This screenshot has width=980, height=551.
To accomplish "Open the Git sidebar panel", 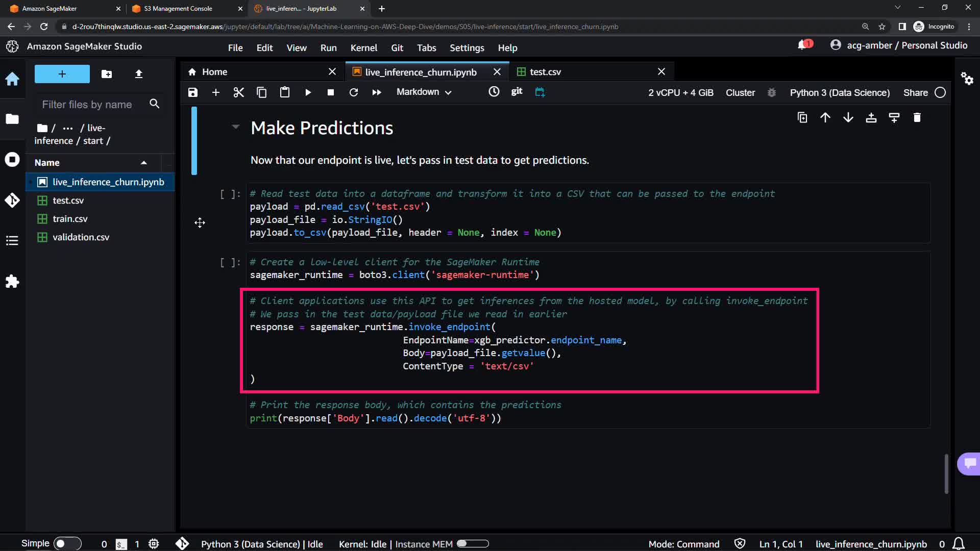I will click(12, 200).
